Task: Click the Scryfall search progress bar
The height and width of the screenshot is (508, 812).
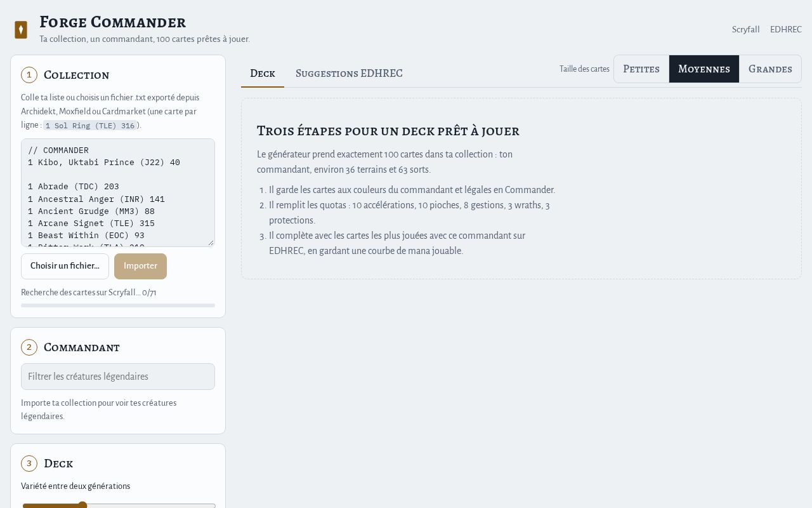Action: click(x=118, y=305)
